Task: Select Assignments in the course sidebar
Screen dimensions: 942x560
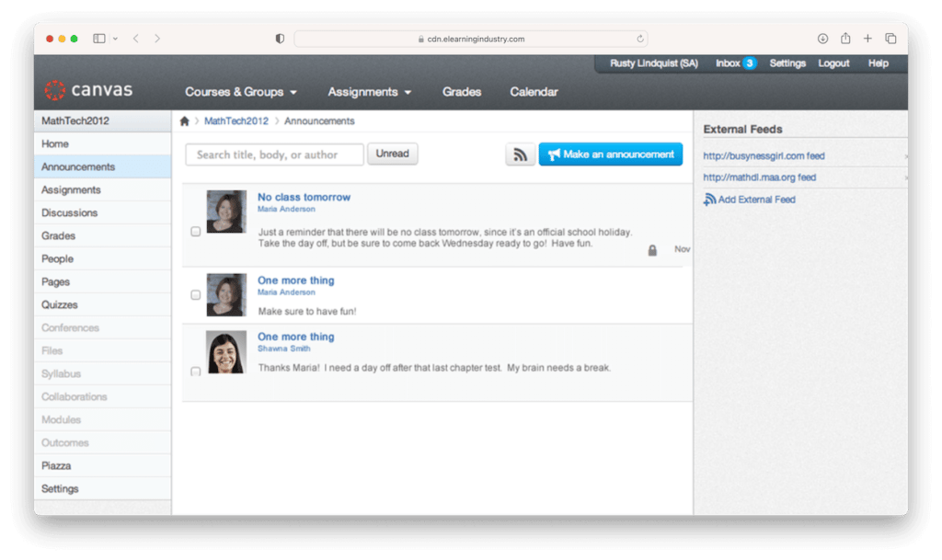Action: (x=103, y=189)
